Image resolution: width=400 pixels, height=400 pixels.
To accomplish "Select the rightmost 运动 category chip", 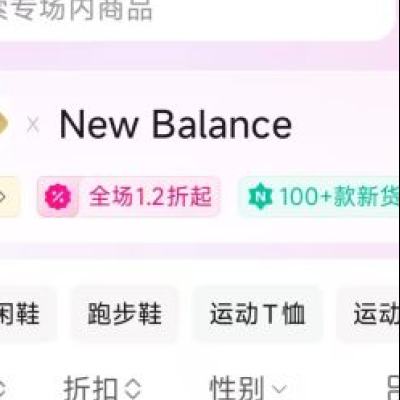I will (x=369, y=314).
